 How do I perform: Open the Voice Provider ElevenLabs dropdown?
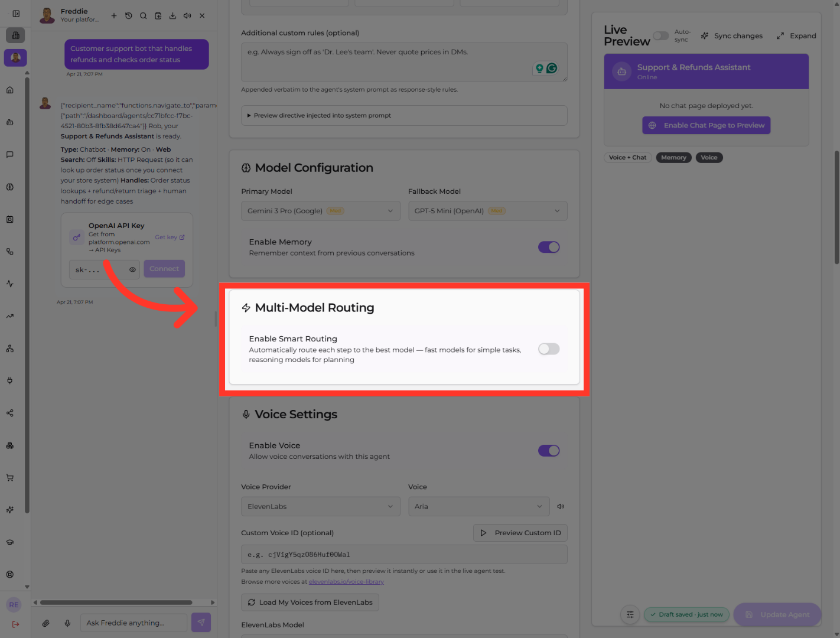coord(321,506)
